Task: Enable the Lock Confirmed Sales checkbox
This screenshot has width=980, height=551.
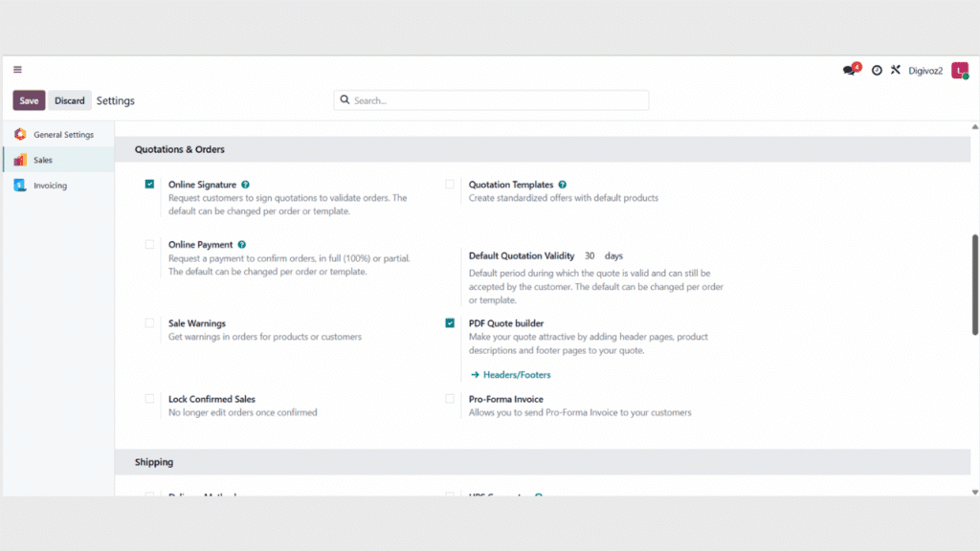Action: coord(149,399)
